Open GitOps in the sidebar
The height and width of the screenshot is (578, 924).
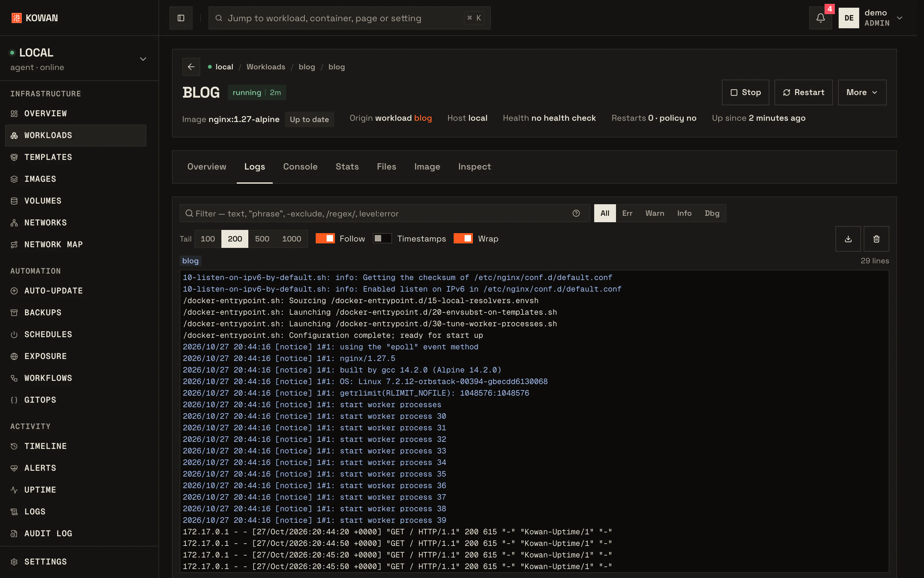[x=76, y=399]
